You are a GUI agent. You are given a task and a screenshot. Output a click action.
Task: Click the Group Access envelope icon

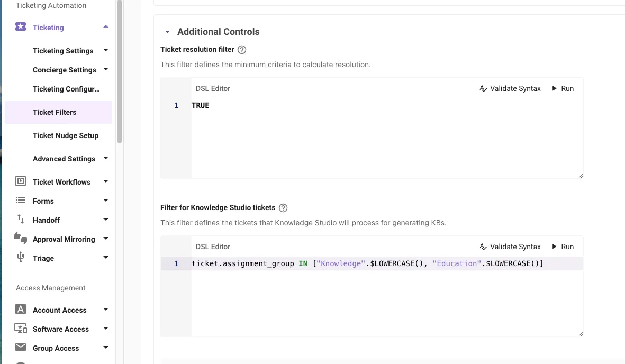(x=21, y=347)
